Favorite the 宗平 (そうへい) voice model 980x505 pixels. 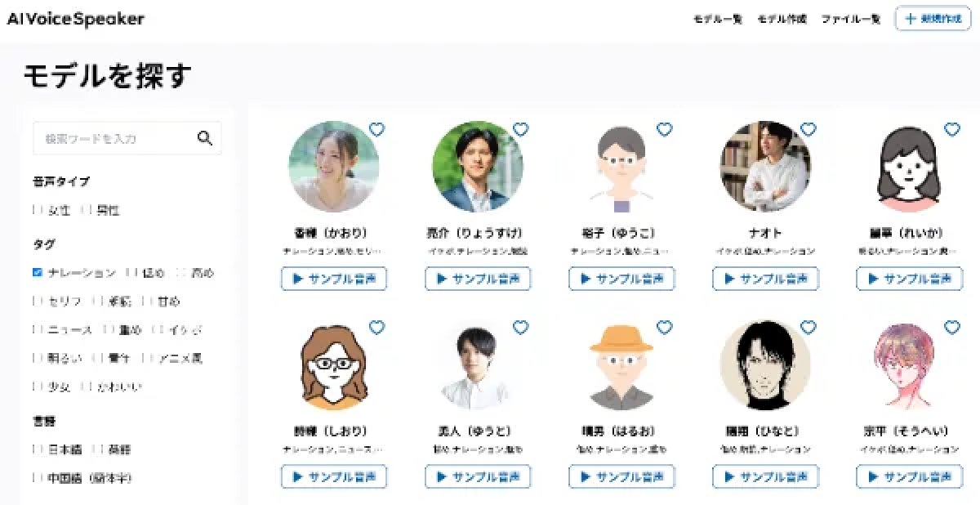[951, 327]
